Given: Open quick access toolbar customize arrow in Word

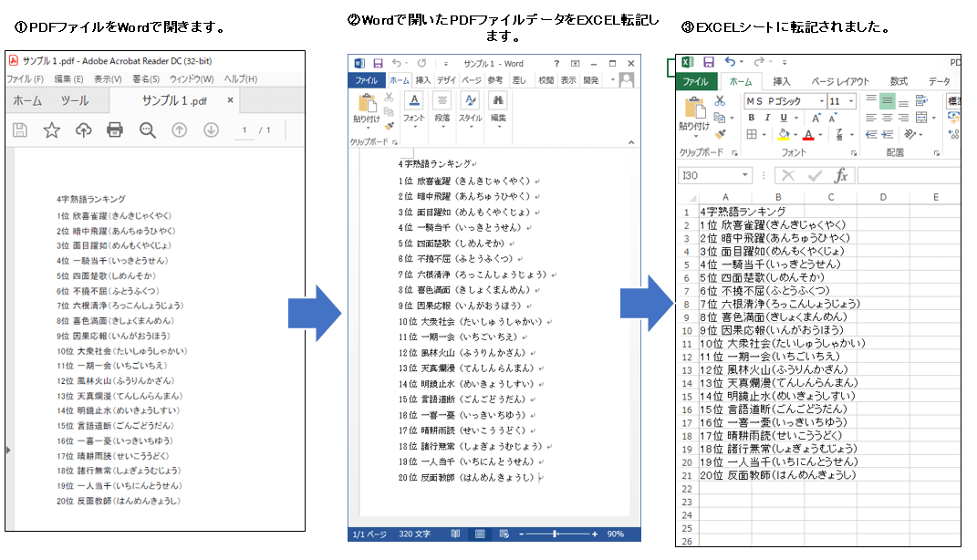Looking at the screenshot, I should tap(445, 64).
